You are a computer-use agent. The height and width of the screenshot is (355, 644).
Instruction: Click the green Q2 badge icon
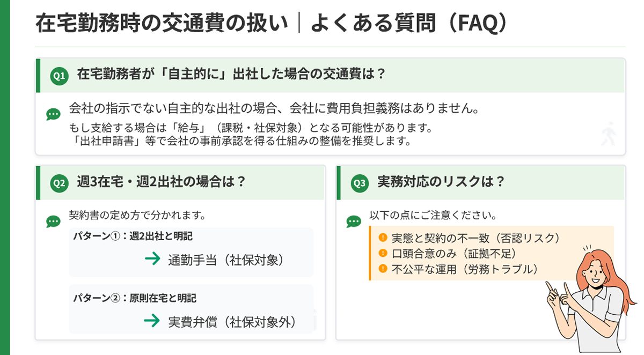[x=59, y=183]
